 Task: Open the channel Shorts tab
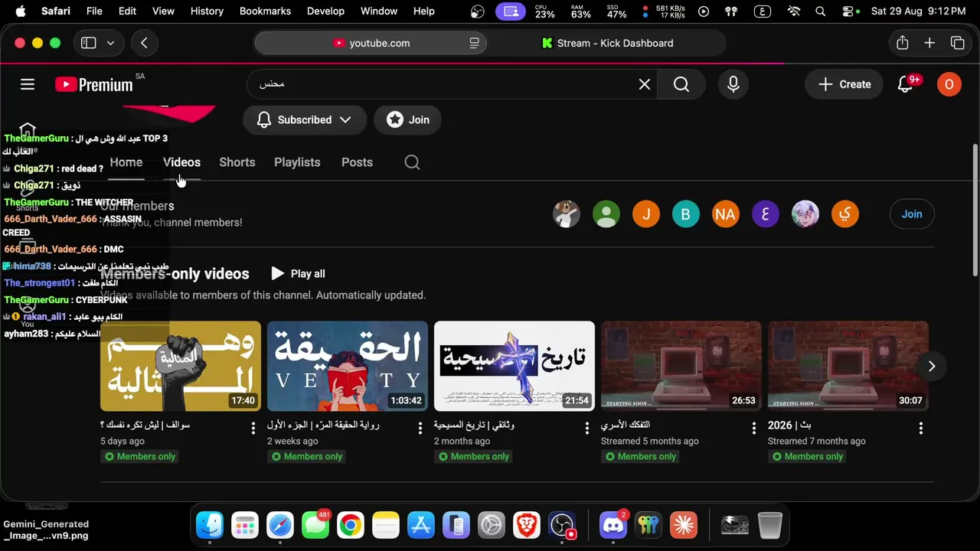(237, 162)
